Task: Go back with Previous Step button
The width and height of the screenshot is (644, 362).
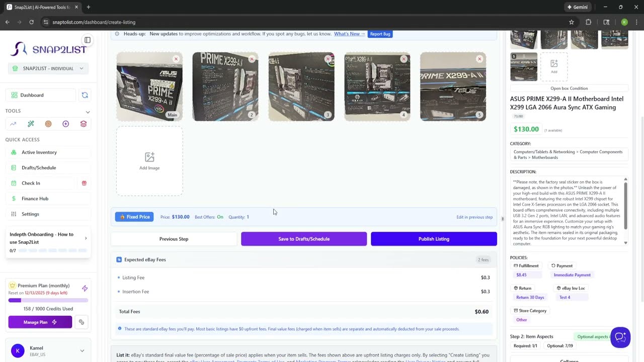Action: [174, 239]
